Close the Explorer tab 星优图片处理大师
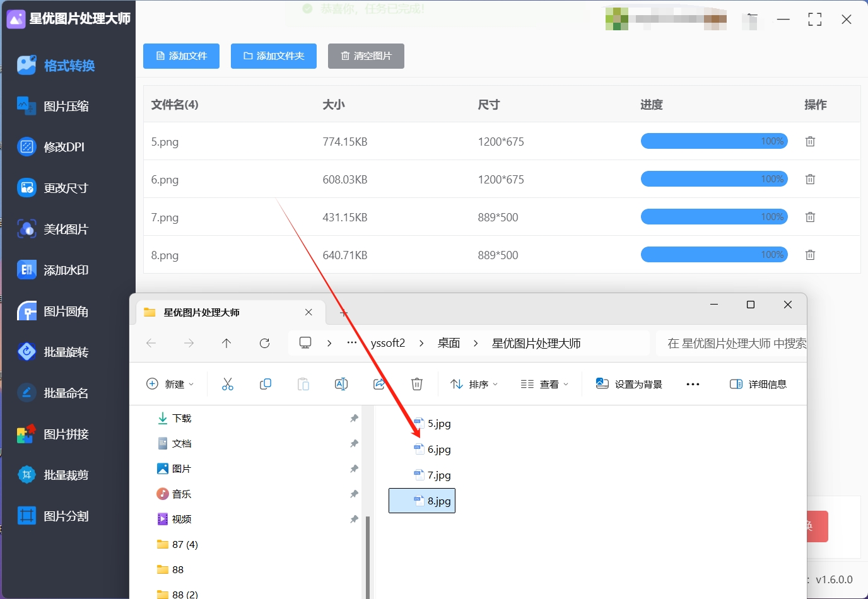Viewport: 868px width, 599px height. (x=308, y=312)
